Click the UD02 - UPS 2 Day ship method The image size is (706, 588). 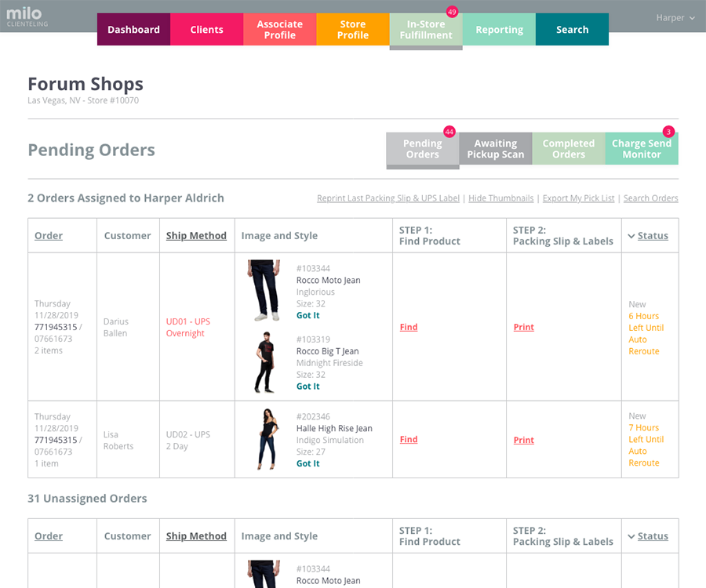(188, 440)
